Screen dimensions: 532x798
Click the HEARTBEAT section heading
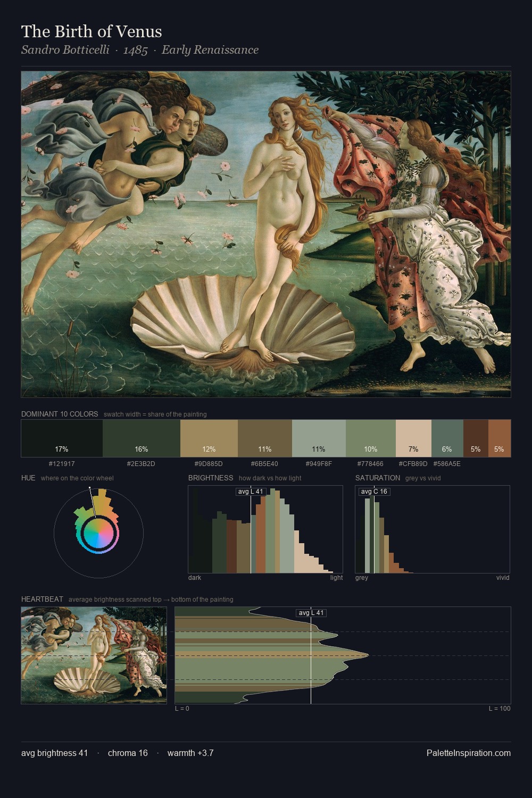pyautogui.click(x=42, y=599)
